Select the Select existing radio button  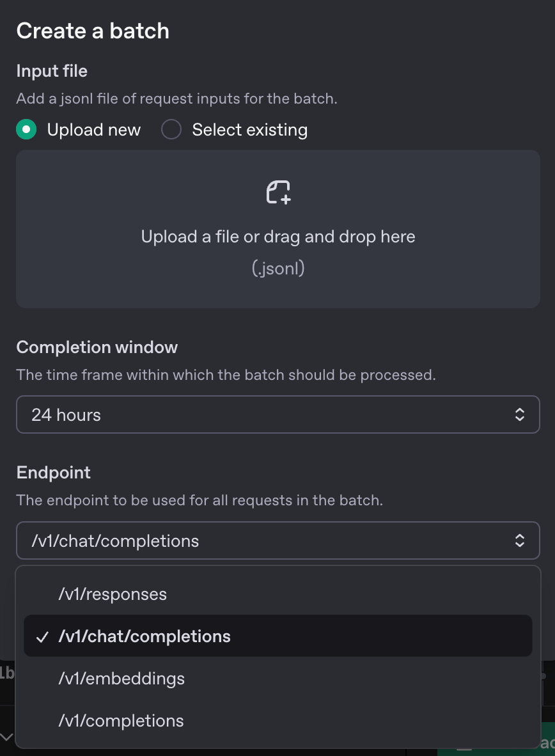click(x=171, y=129)
